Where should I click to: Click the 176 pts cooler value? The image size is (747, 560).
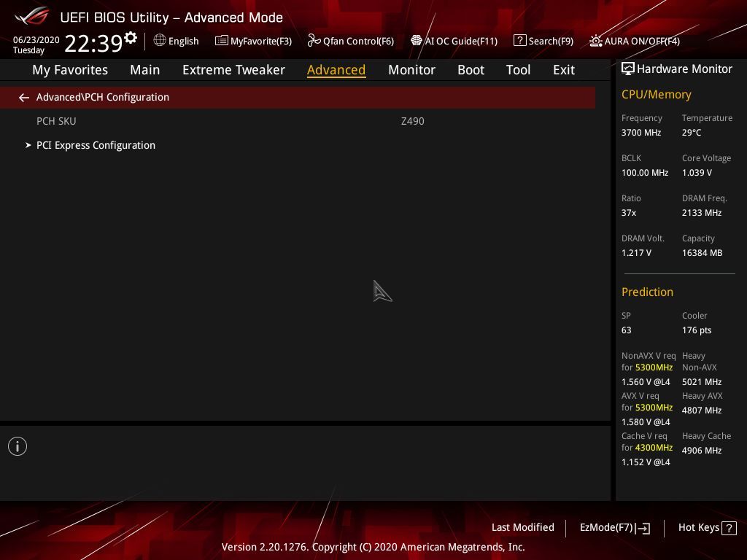[697, 330]
